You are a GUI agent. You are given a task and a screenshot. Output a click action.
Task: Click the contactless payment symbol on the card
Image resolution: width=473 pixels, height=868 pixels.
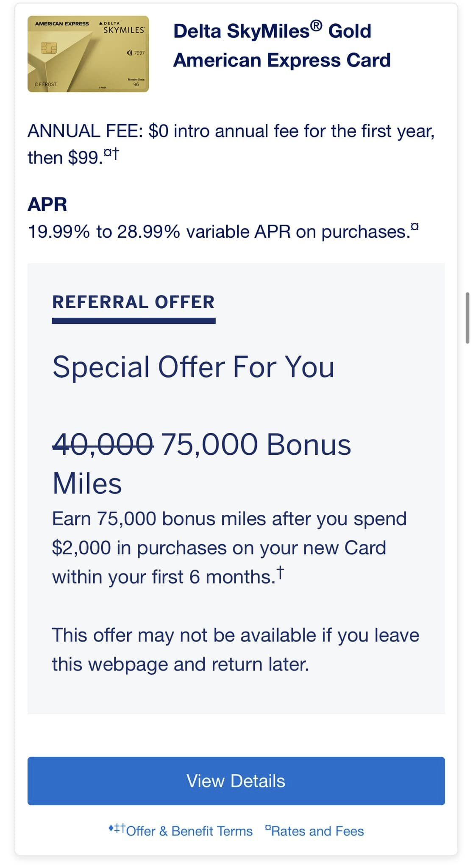[x=129, y=52]
